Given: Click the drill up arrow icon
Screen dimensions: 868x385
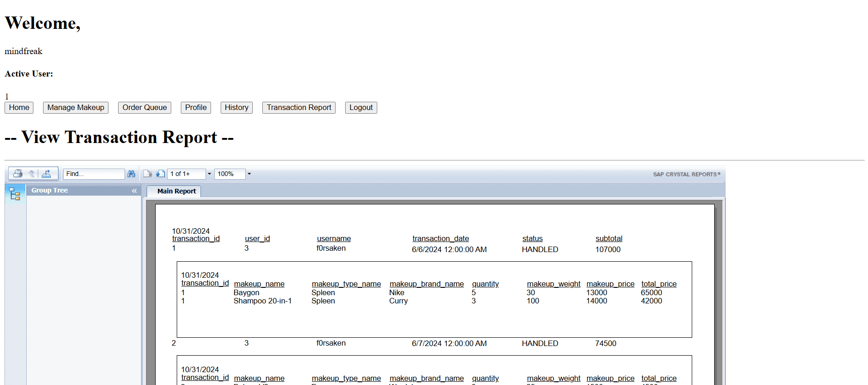Looking at the screenshot, I should point(32,174).
